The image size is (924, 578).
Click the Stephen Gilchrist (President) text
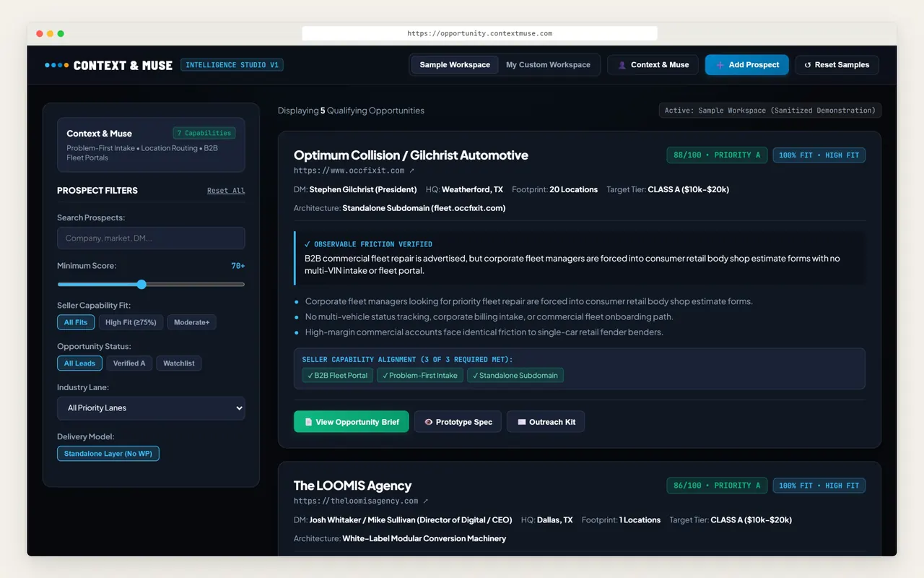(363, 189)
